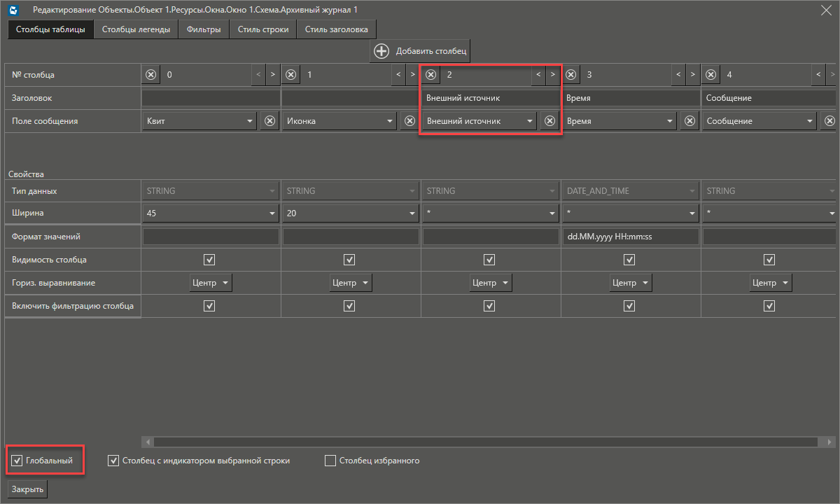
Task: Clear the Квит message field via its cross icon
Action: click(269, 120)
